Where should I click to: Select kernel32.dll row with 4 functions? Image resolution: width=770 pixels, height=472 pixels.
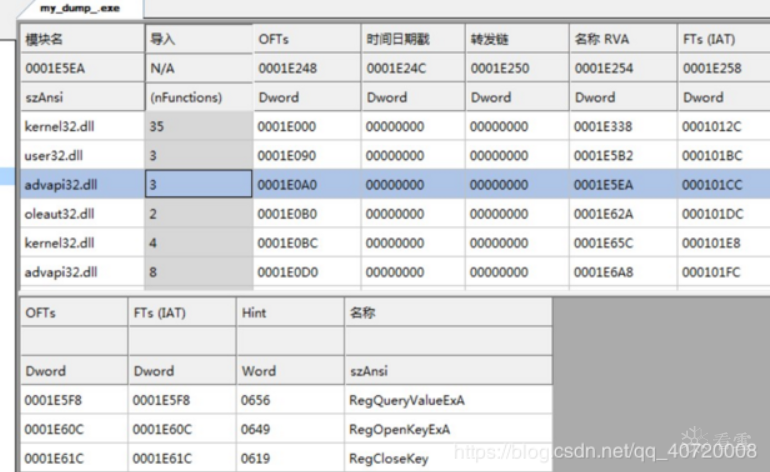(395, 243)
